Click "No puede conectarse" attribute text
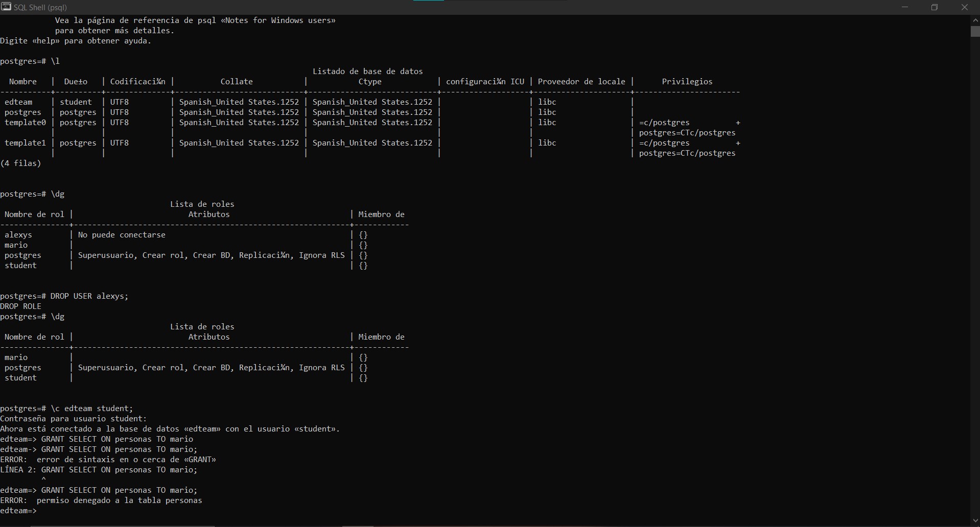Image resolution: width=980 pixels, height=527 pixels. click(122, 235)
